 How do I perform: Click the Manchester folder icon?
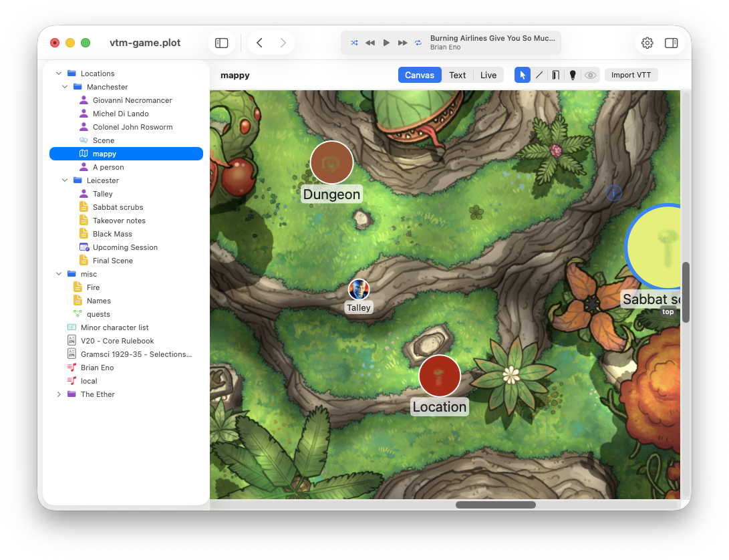[78, 86]
